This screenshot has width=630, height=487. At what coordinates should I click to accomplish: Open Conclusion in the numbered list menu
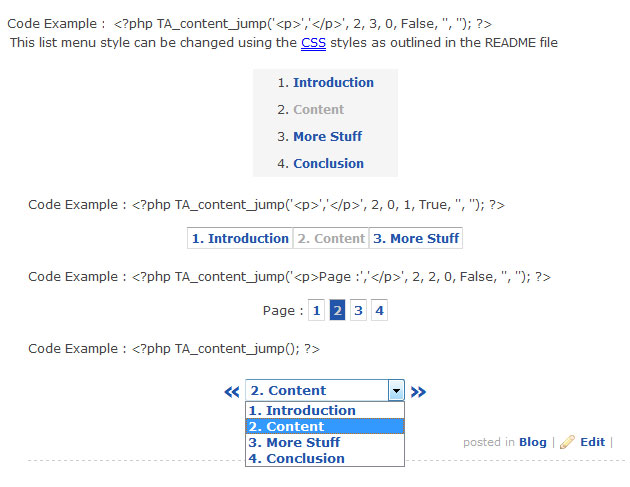(328, 164)
